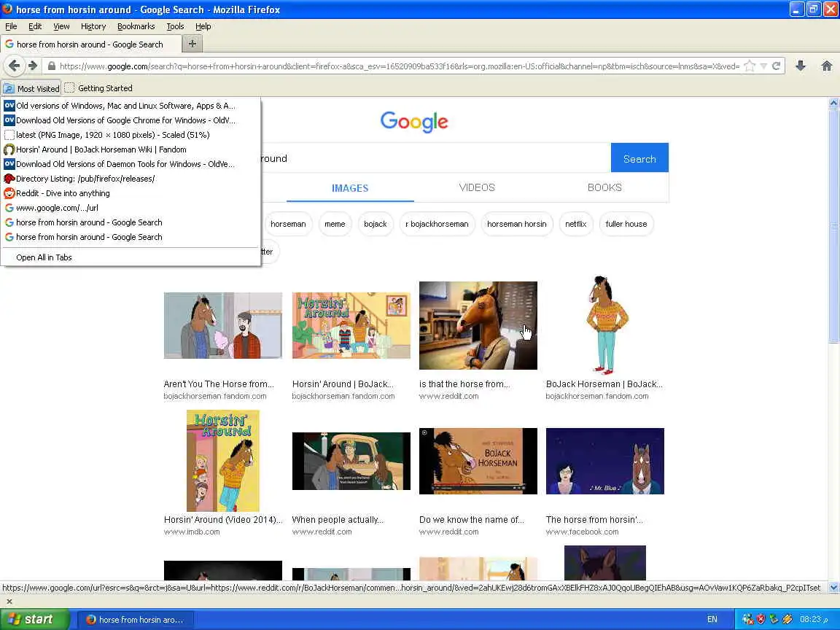
Task: Select the r bojackhorseman chip
Action: (437, 224)
